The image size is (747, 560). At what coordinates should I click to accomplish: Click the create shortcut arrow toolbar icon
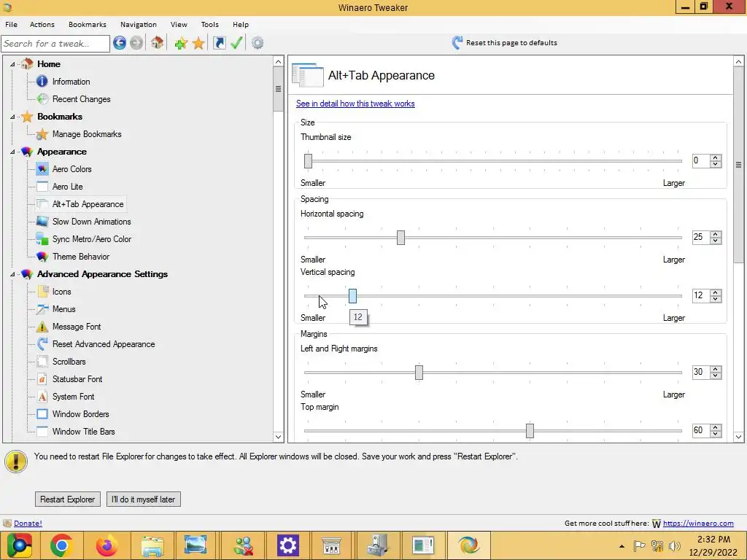219,43
